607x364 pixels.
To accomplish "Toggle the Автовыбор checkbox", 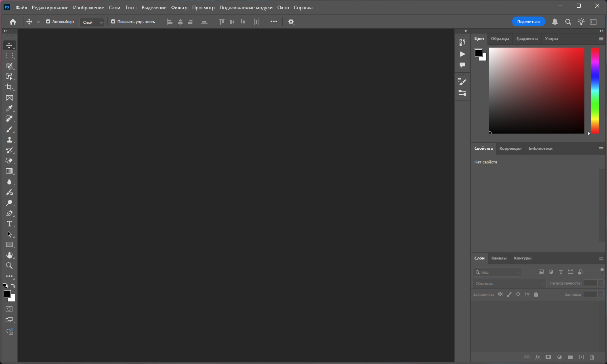I will [48, 22].
